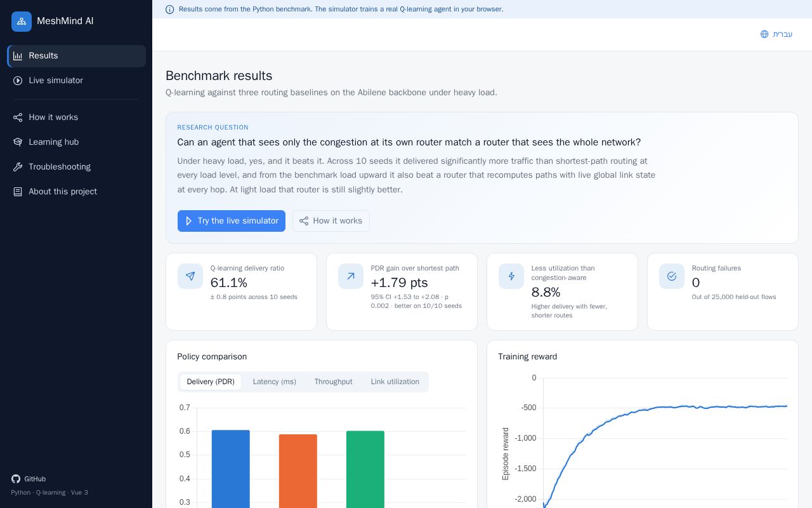Click the checkmark icon on Routing failures card
Image resolution: width=812 pixels, height=508 pixels.
tap(672, 276)
